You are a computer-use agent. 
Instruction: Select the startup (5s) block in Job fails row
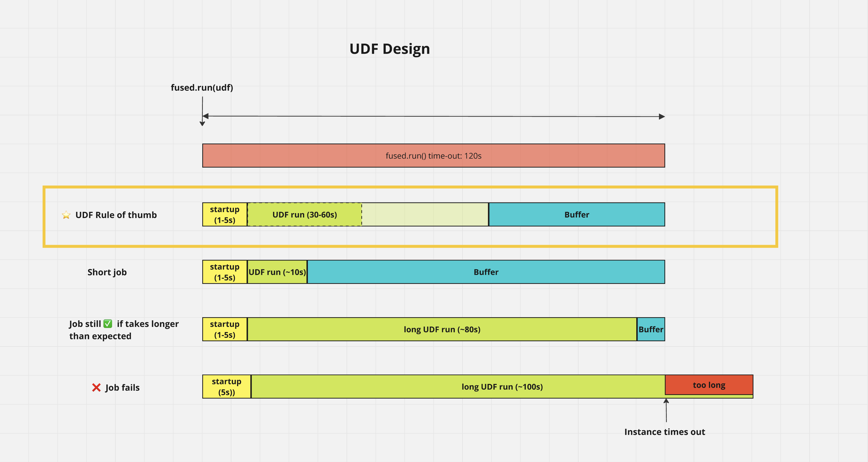click(x=226, y=387)
